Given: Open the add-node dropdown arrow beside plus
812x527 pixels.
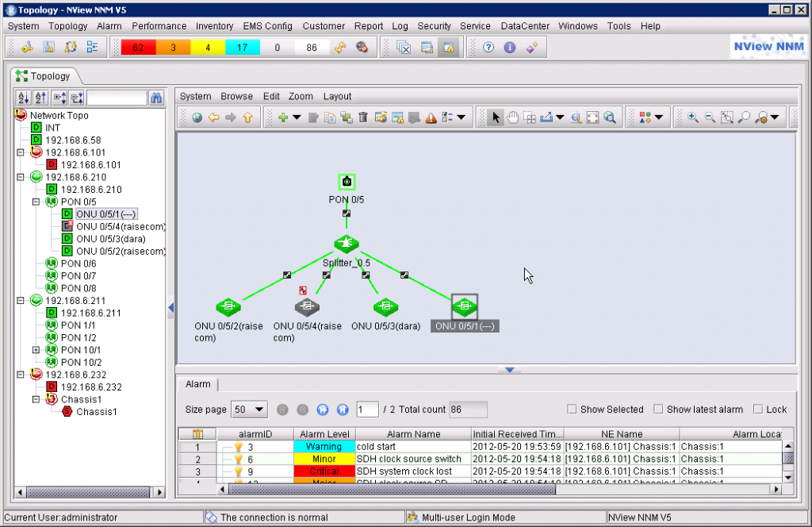Looking at the screenshot, I should tap(297, 117).
